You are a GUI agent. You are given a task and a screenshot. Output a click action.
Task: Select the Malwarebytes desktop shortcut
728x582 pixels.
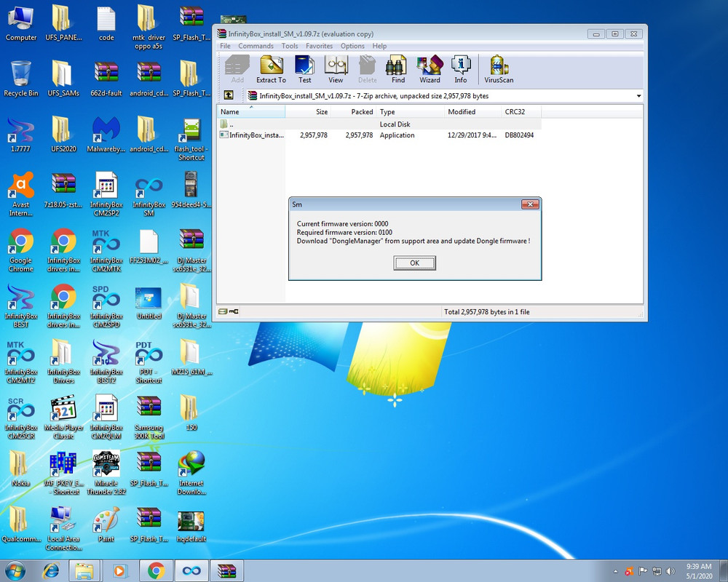(106, 135)
